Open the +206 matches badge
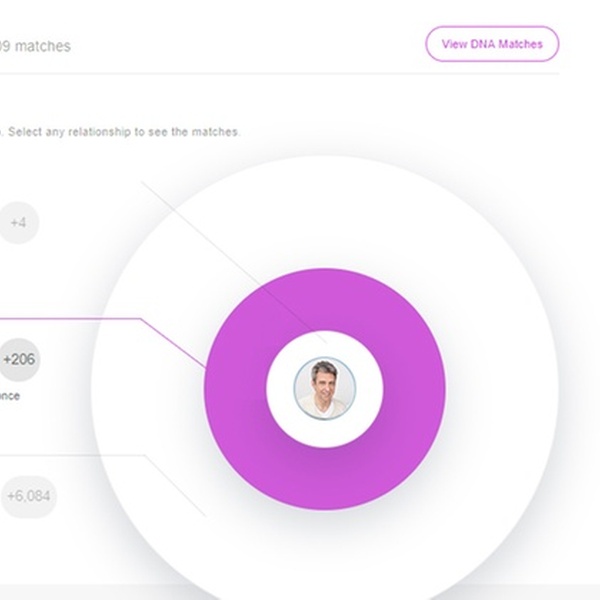Viewport: 600px width, 600px height. click(19, 358)
